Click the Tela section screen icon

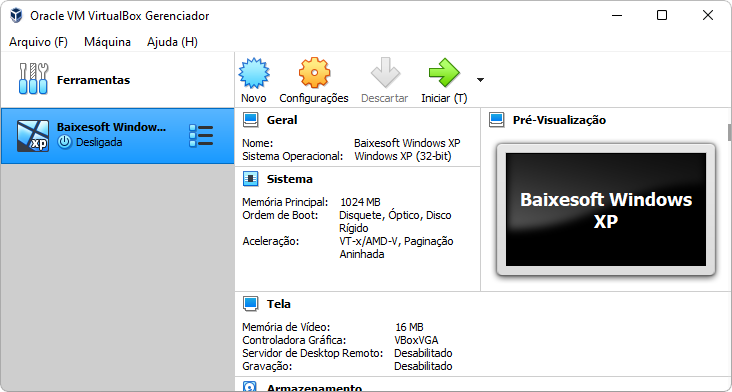(x=251, y=304)
